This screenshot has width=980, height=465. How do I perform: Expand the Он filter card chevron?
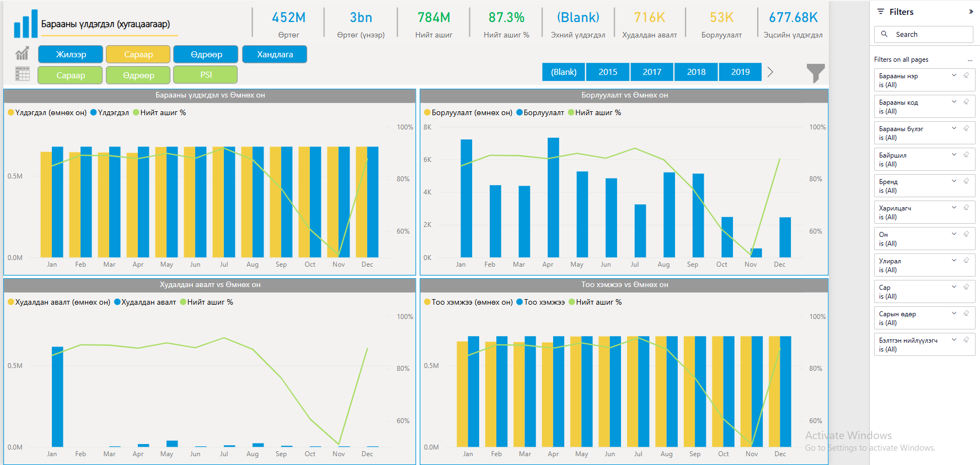954,234
